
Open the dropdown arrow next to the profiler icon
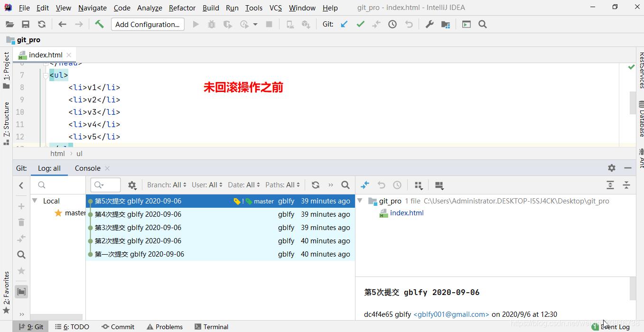pyautogui.click(x=255, y=24)
